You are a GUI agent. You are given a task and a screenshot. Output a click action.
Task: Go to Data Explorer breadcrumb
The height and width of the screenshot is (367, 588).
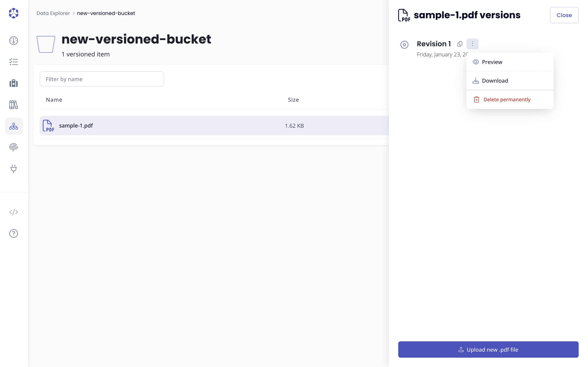[53, 13]
